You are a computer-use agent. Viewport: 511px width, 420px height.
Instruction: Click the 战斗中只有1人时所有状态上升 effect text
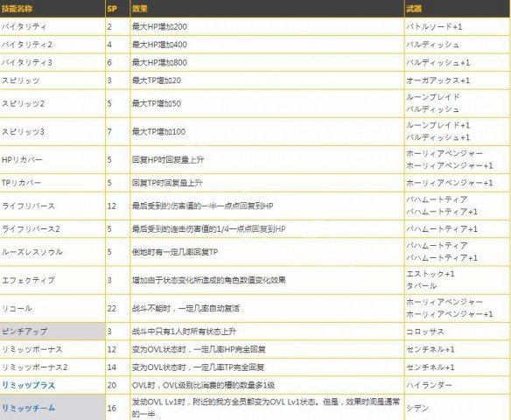184,332
